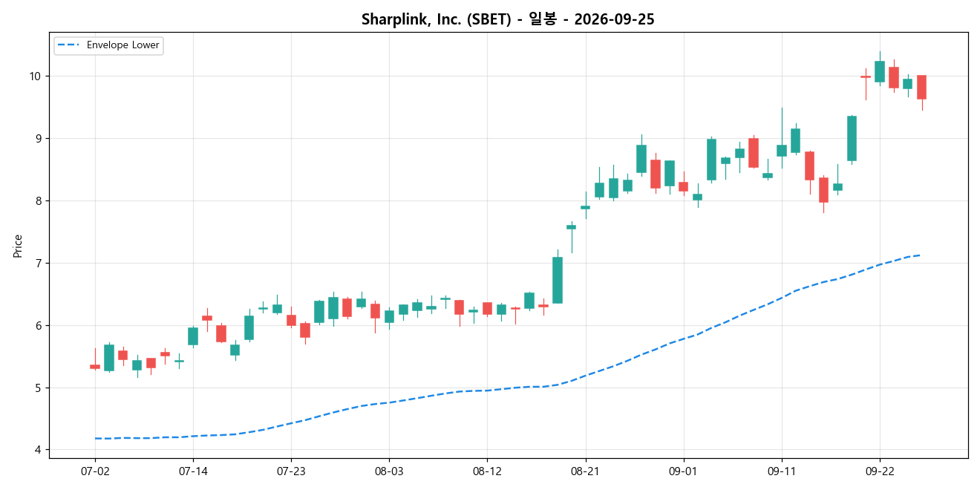The width and height of the screenshot is (980, 490).
Task: Click x-axis date label 08-03
Action: click(389, 471)
